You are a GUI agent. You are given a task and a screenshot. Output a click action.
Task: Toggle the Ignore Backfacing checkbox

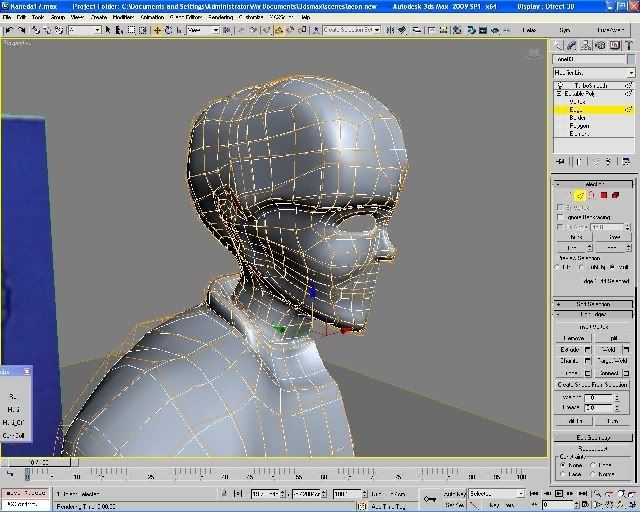561,217
